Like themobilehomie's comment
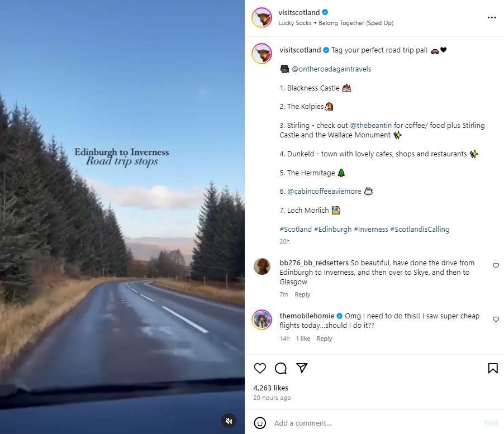The width and height of the screenshot is (504, 434). (496, 319)
